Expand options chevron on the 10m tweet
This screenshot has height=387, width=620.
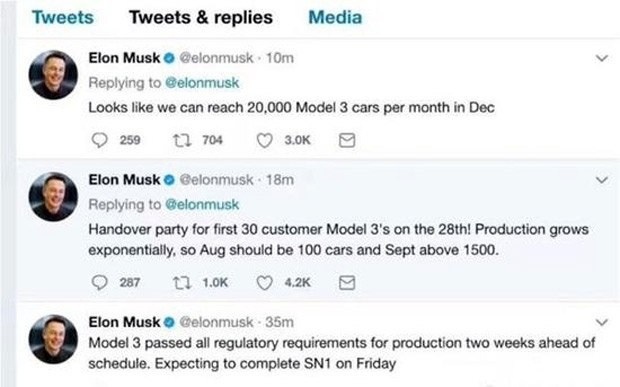[601, 59]
